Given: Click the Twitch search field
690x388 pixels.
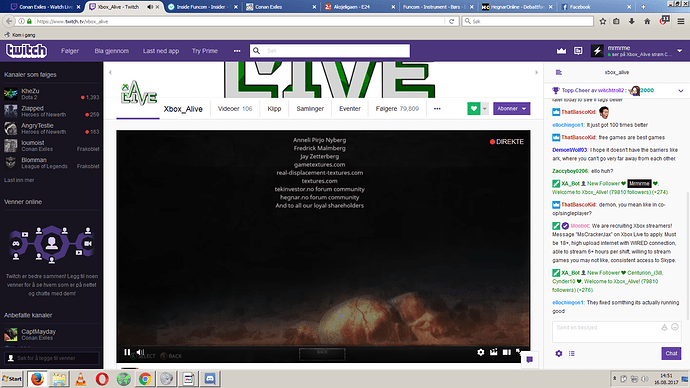Looking at the screenshot, I should coord(330,51).
